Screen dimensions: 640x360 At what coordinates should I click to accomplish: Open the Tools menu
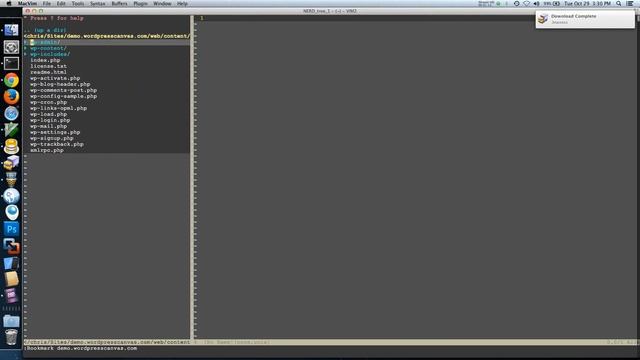point(78,3)
